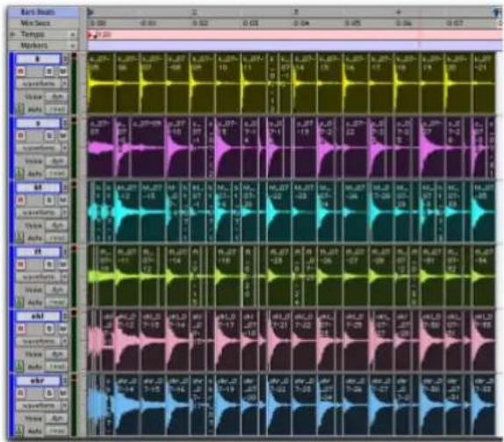This screenshot has height=442, width=504.
Task: Solo the ohl track
Action: pyautogui.click(x=49, y=329)
